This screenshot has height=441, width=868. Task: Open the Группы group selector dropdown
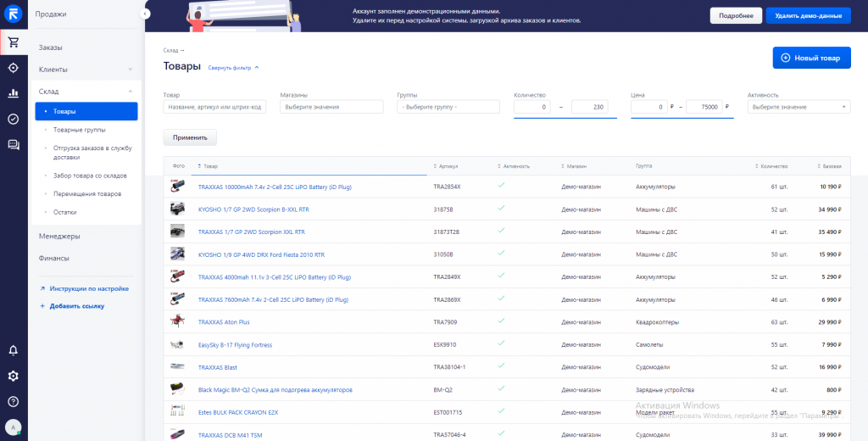click(x=448, y=107)
